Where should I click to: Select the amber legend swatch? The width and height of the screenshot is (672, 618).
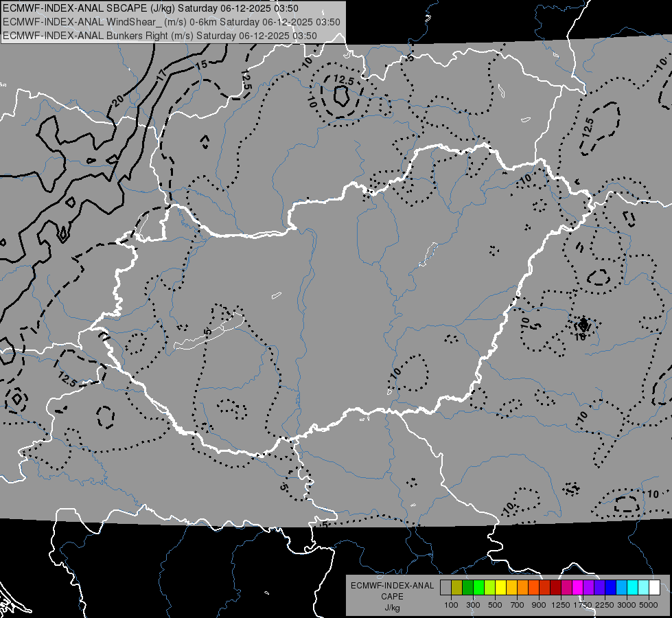[511, 588]
